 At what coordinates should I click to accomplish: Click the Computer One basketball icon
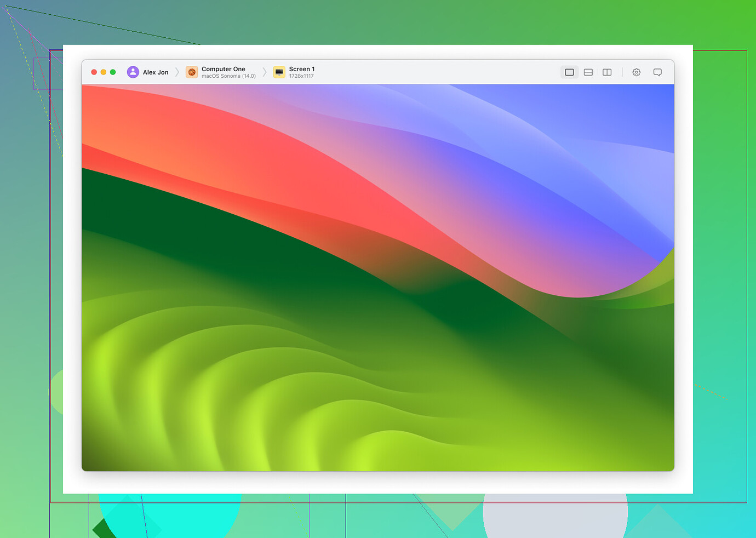pos(192,72)
